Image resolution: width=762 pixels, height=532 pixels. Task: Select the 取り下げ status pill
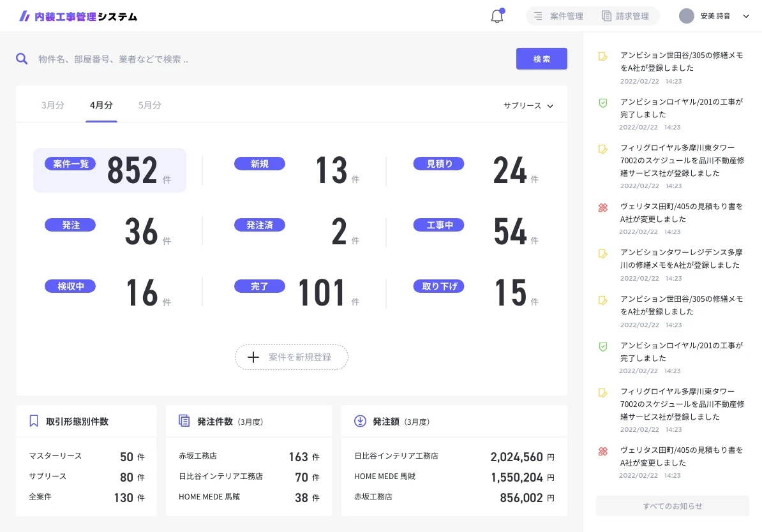439,286
